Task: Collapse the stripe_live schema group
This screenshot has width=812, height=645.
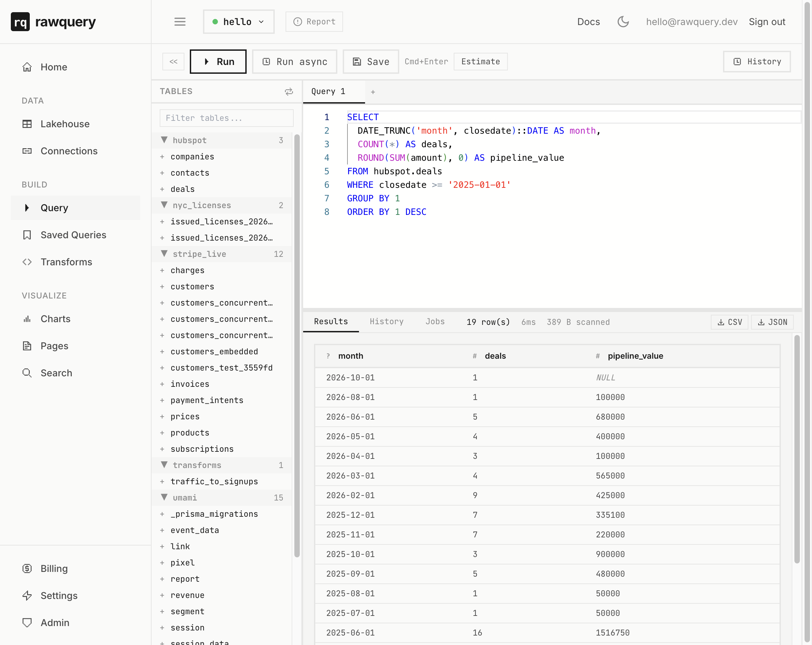Action: [x=164, y=253]
